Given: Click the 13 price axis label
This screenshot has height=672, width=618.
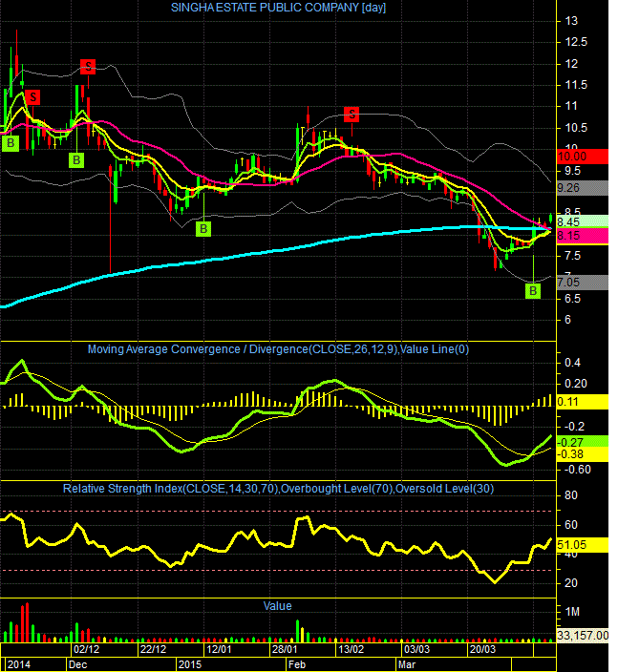Looking at the screenshot, I should (571, 21).
